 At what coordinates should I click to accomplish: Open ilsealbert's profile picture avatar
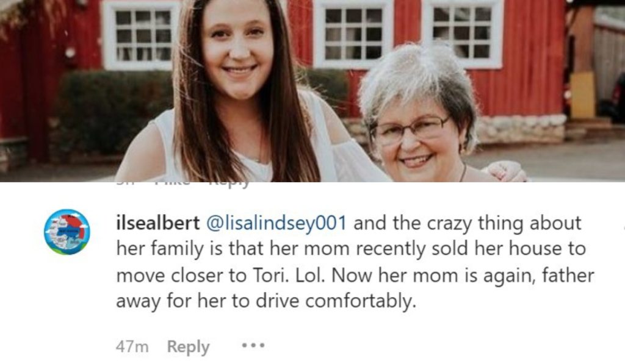pyautogui.click(x=67, y=232)
